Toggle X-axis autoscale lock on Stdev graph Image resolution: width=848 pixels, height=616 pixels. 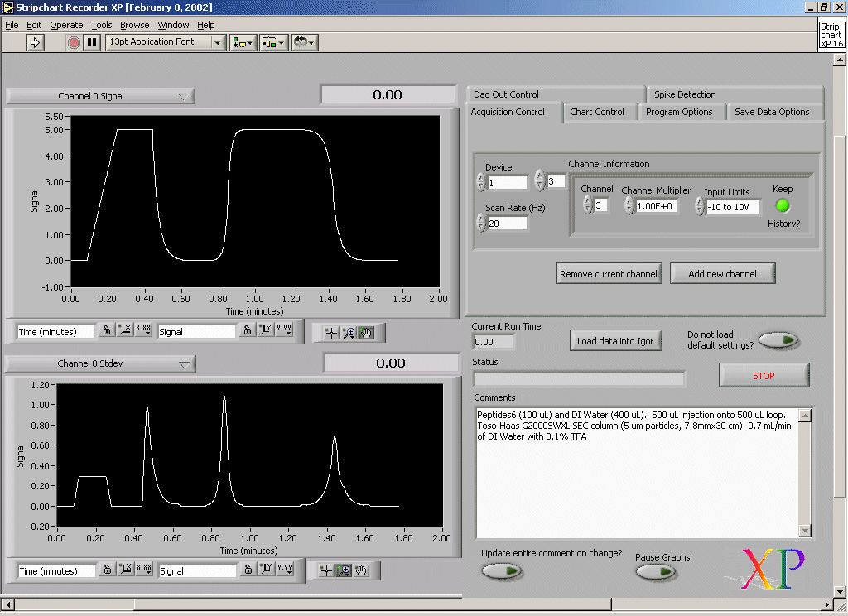coord(108,569)
